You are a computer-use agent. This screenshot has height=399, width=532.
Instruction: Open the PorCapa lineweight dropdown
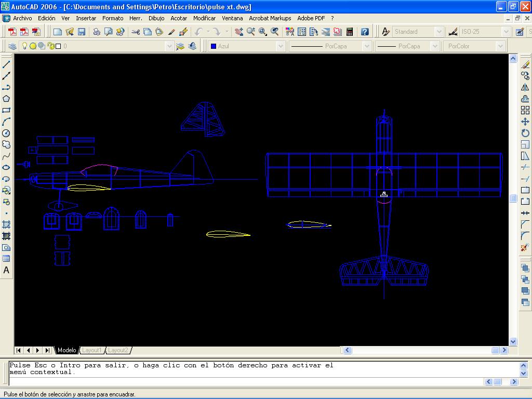pyautogui.click(x=435, y=46)
